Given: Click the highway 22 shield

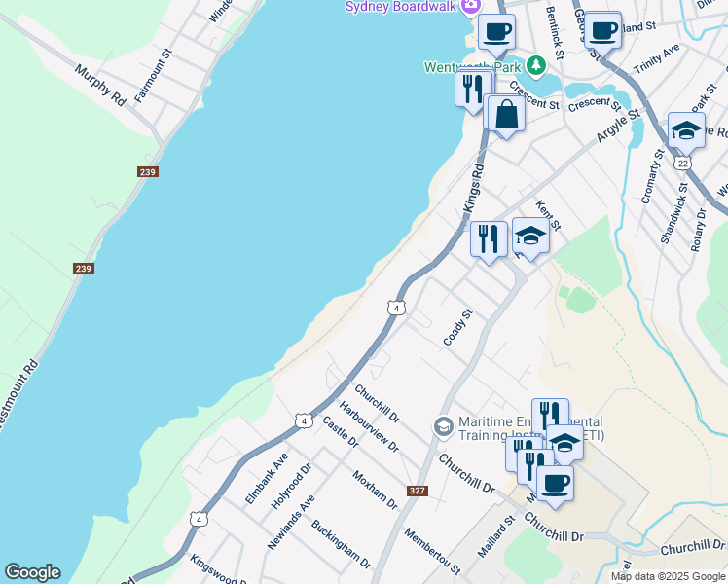Looking at the screenshot, I should 683,163.
